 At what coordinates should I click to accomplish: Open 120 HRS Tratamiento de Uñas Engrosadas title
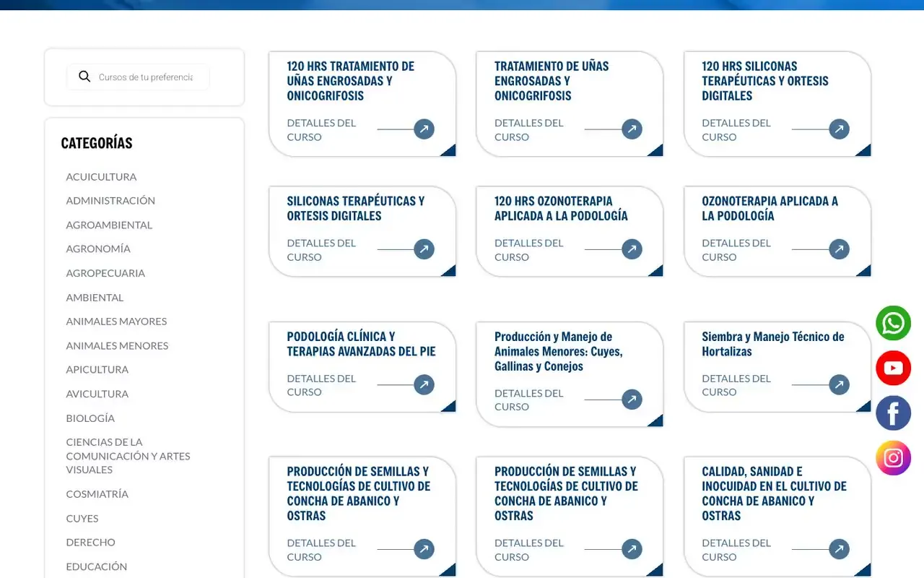pyautogui.click(x=351, y=81)
